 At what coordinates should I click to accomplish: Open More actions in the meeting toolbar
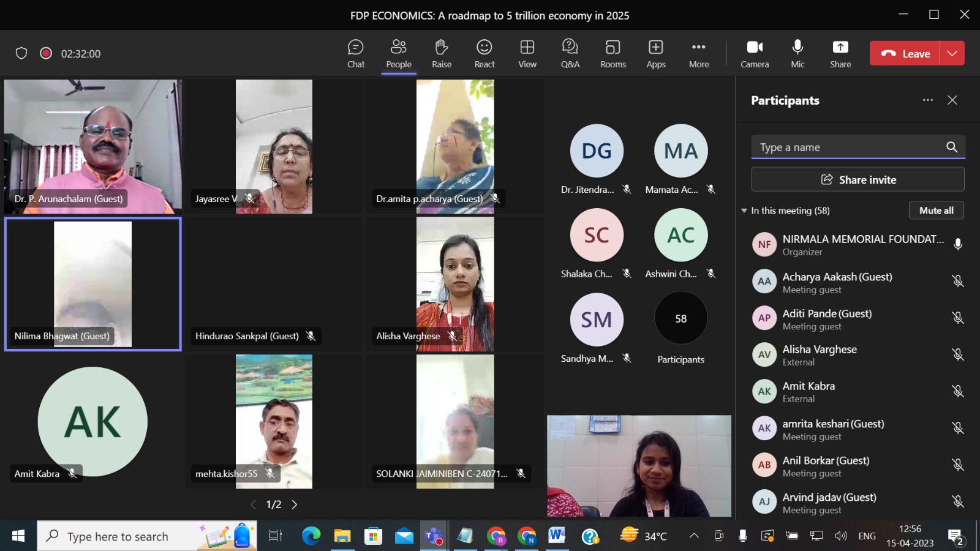698,54
